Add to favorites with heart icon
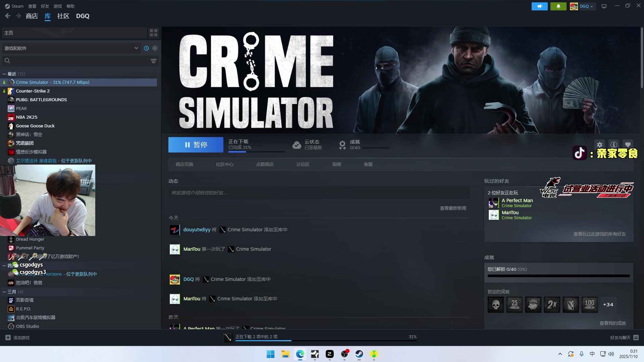 point(628,145)
